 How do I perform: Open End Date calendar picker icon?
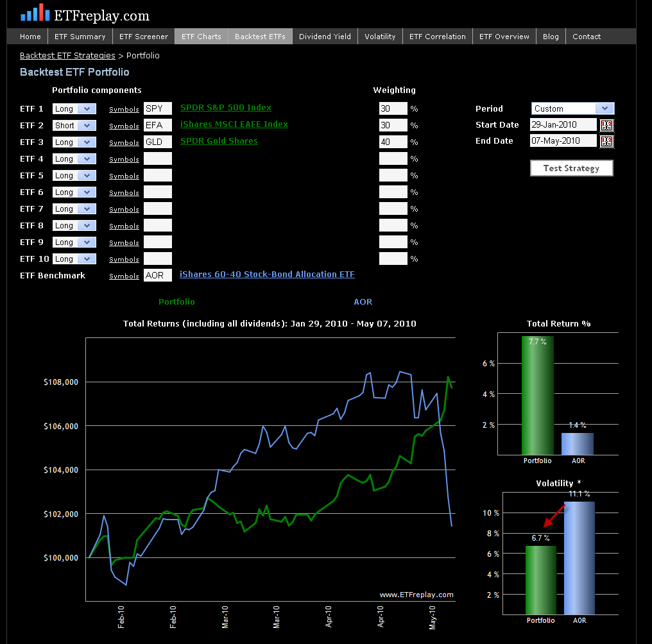pyautogui.click(x=606, y=141)
